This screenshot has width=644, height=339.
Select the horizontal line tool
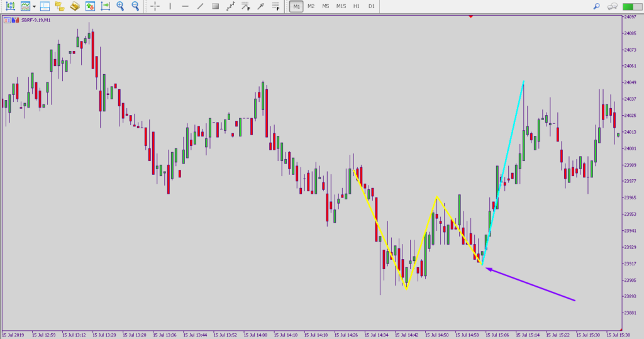click(186, 6)
